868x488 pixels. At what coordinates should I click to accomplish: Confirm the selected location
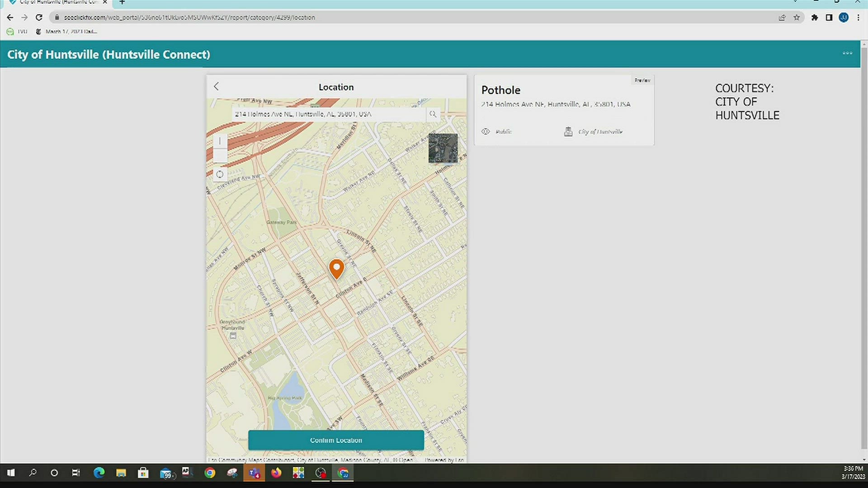click(x=336, y=440)
